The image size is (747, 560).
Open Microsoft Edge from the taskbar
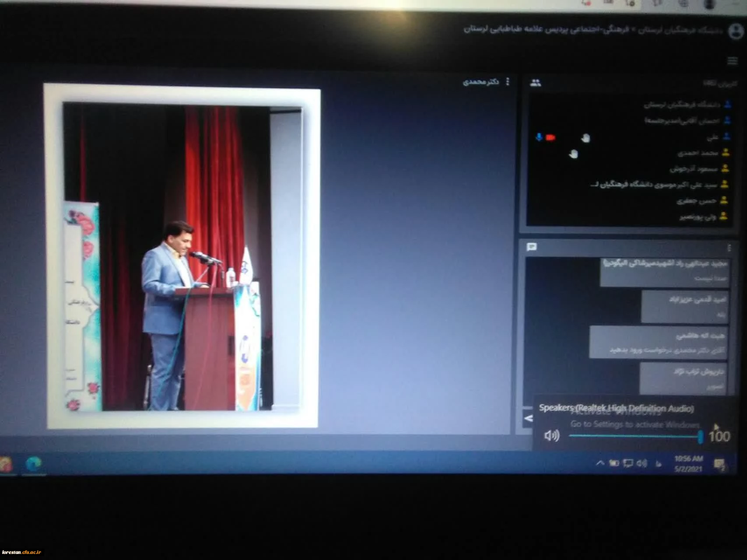[34, 464]
